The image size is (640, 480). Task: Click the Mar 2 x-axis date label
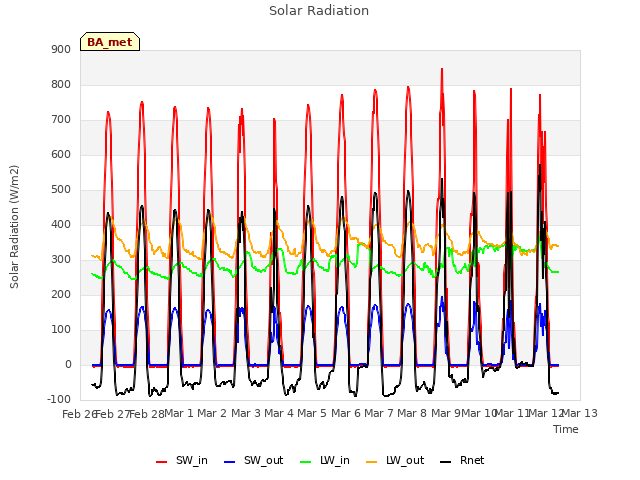(212, 413)
